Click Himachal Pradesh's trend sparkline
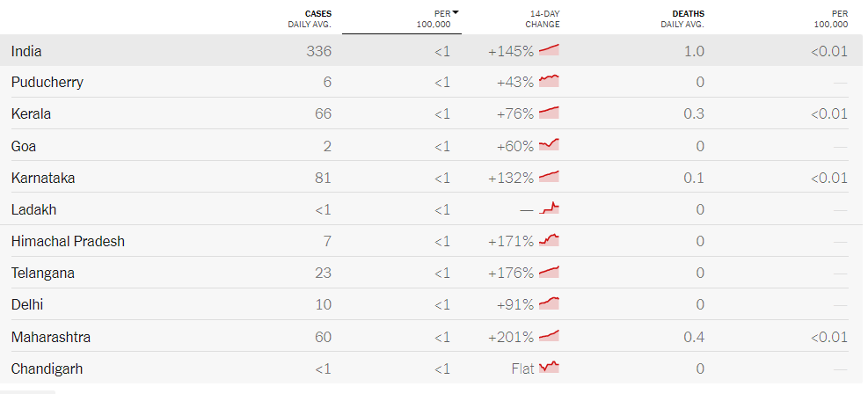 pos(549,240)
